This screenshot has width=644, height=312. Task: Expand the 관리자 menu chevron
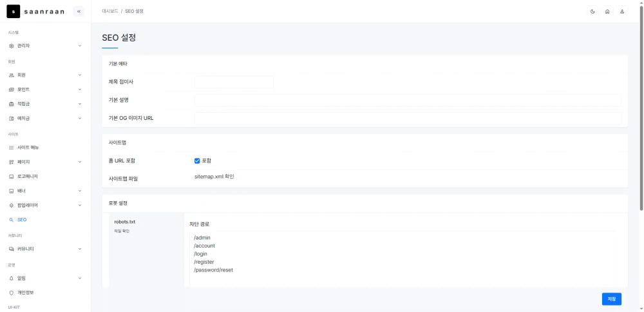[x=80, y=46]
